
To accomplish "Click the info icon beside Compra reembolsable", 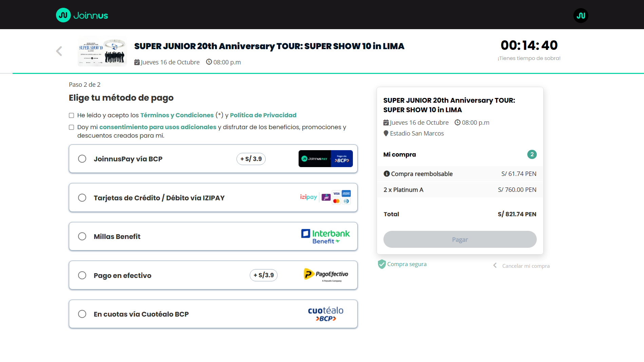I will pos(386,174).
